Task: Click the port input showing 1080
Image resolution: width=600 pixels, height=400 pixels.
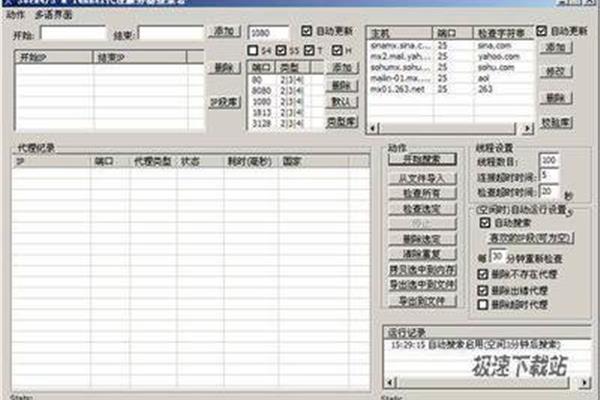Action: [x=268, y=33]
